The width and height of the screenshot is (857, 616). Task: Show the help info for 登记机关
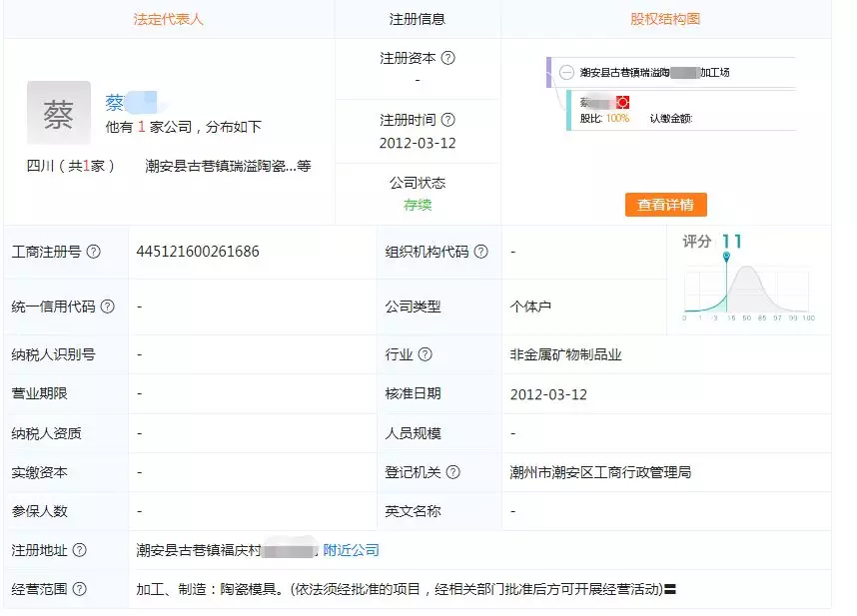click(x=453, y=472)
